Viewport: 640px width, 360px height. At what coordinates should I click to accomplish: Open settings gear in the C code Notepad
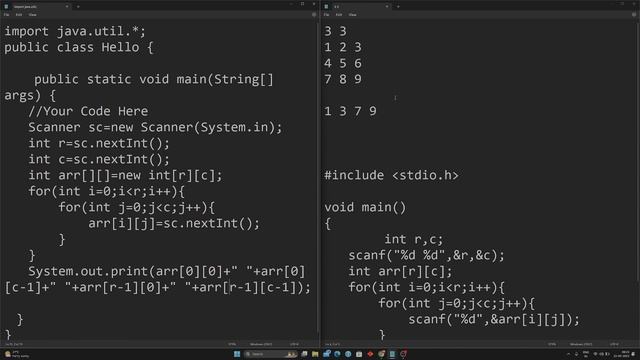point(634,15)
